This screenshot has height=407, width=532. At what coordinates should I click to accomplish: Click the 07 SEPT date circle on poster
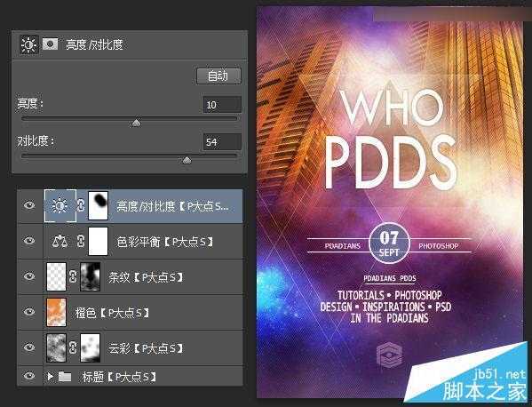click(389, 243)
